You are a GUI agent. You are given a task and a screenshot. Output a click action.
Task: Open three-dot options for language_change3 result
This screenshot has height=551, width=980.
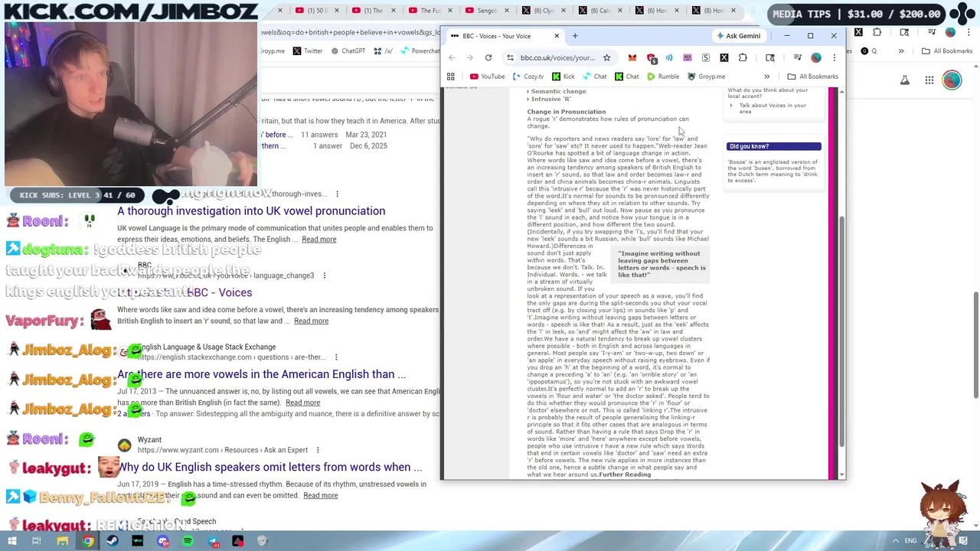324,275
